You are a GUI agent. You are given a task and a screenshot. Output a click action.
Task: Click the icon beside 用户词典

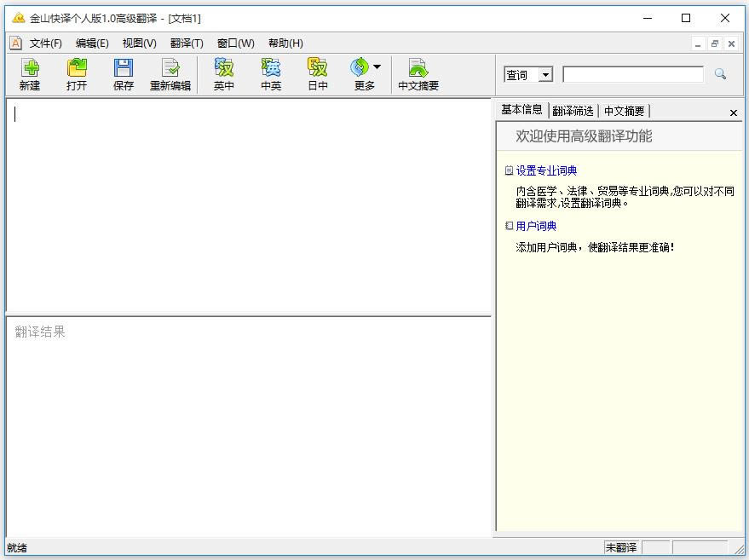click(x=510, y=226)
